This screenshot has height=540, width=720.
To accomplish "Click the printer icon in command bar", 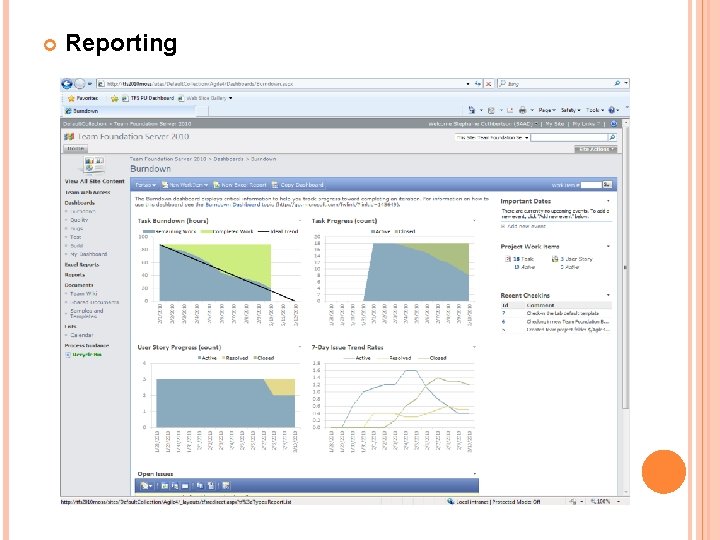I will [522, 110].
